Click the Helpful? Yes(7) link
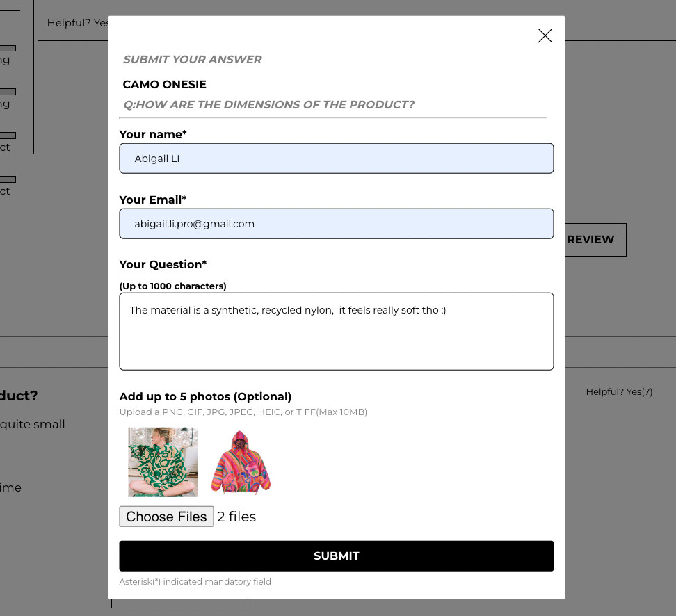The height and width of the screenshot is (616, 676). 618,391
